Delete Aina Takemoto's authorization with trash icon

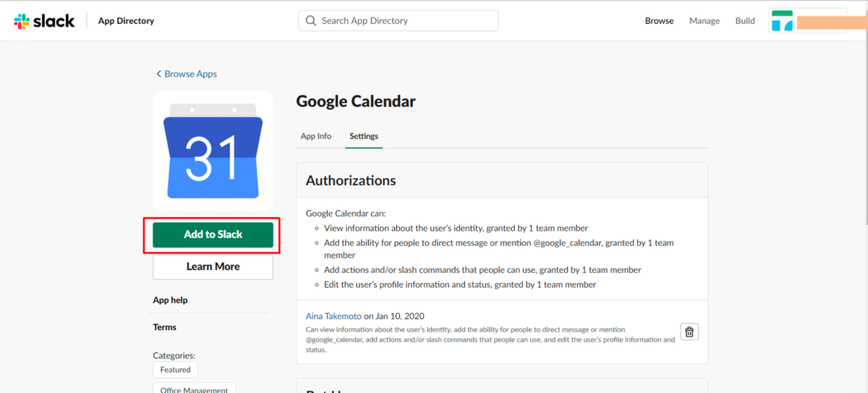tap(689, 331)
